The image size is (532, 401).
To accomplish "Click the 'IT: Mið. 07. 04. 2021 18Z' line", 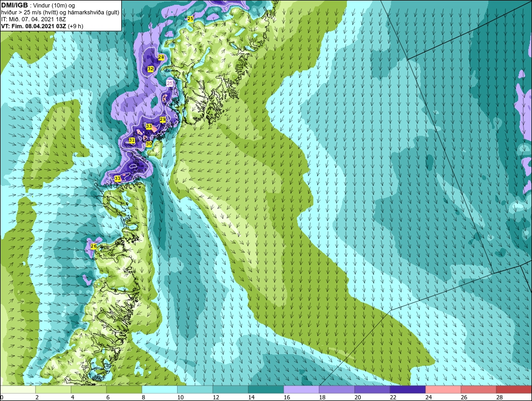I will click(33, 19).
